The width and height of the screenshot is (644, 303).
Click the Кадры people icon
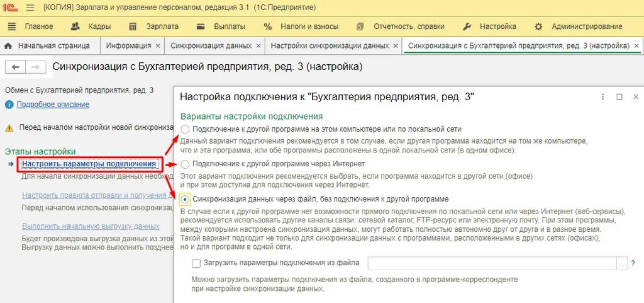point(75,26)
